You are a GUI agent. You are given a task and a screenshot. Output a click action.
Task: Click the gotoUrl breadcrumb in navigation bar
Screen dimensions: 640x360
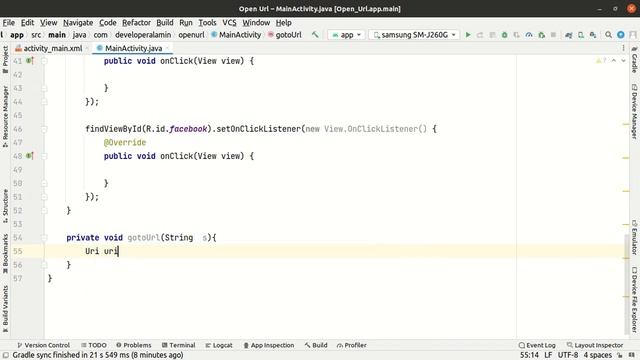tap(284, 35)
